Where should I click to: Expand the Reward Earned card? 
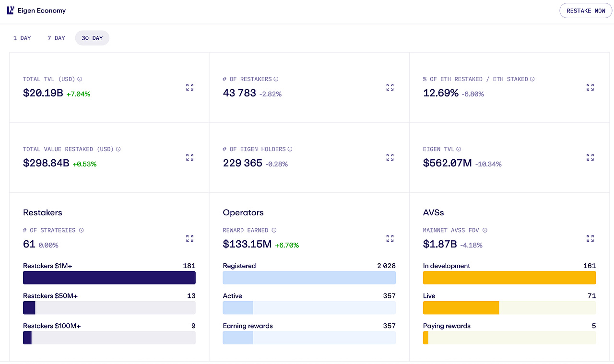pos(390,238)
